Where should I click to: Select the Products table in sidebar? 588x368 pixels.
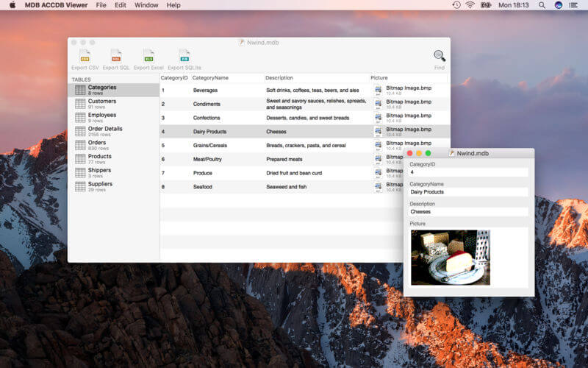[100, 159]
